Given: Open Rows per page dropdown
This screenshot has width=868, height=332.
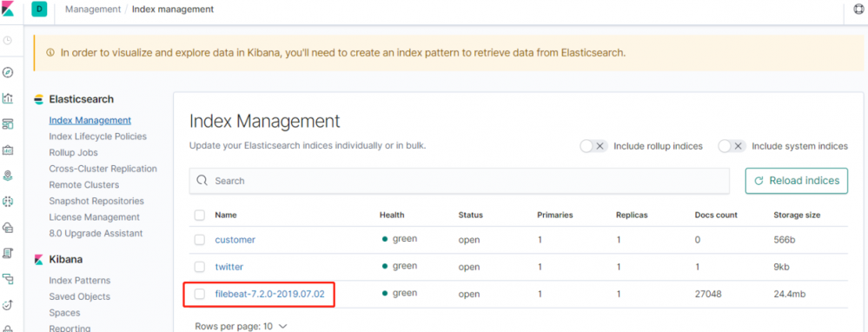Looking at the screenshot, I should tap(241, 327).
